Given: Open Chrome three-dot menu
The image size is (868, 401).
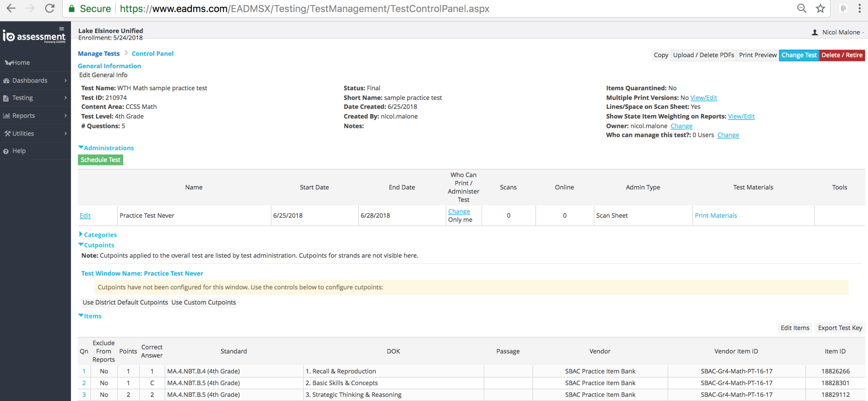Looking at the screenshot, I should click(860, 8).
